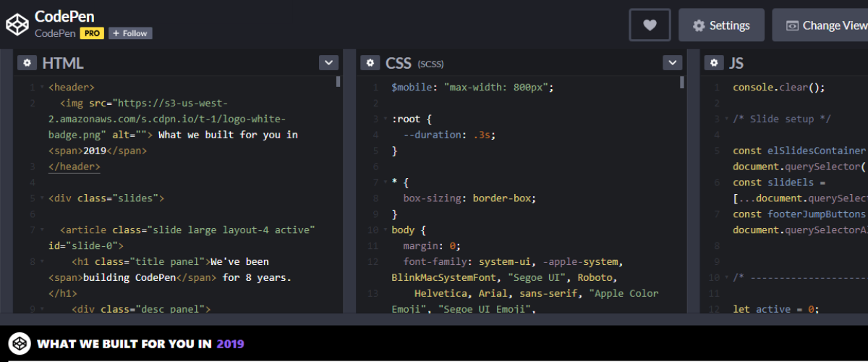Click "margin: 0;" in the CSS editor
The height and width of the screenshot is (362, 868).
[432, 246]
